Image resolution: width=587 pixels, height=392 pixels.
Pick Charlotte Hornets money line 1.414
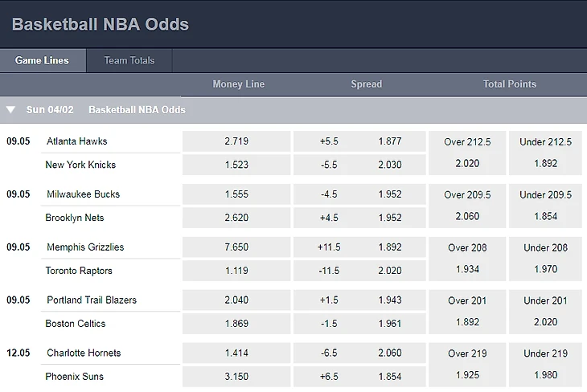click(236, 353)
